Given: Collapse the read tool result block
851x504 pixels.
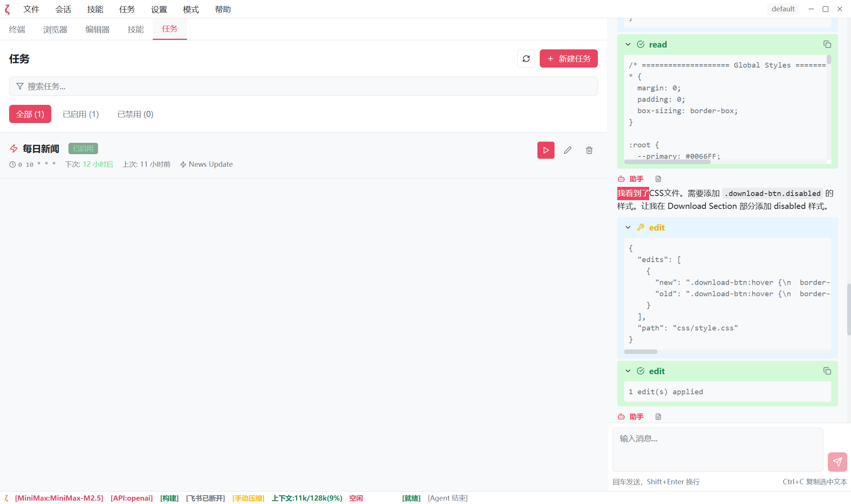Looking at the screenshot, I should 628,44.
